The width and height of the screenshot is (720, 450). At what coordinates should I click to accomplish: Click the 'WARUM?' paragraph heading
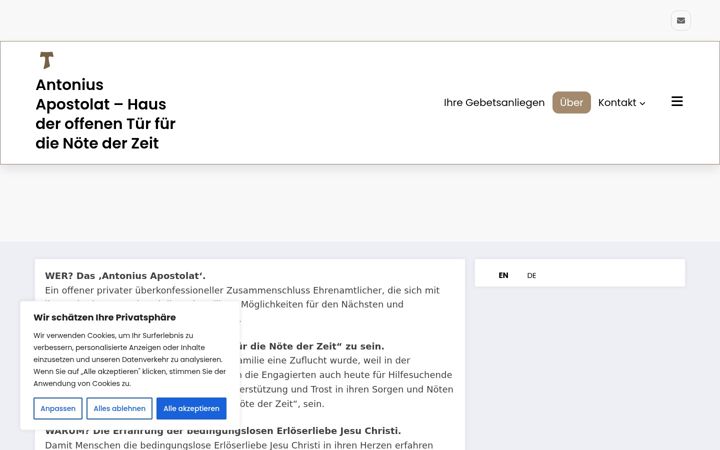223,431
